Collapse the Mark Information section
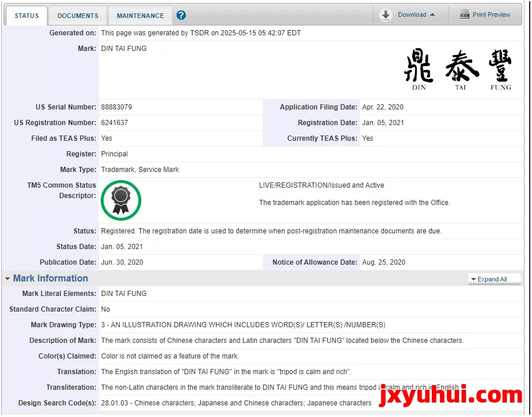The height and width of the screenshot is (417, 532). click(x=8, y=279)
